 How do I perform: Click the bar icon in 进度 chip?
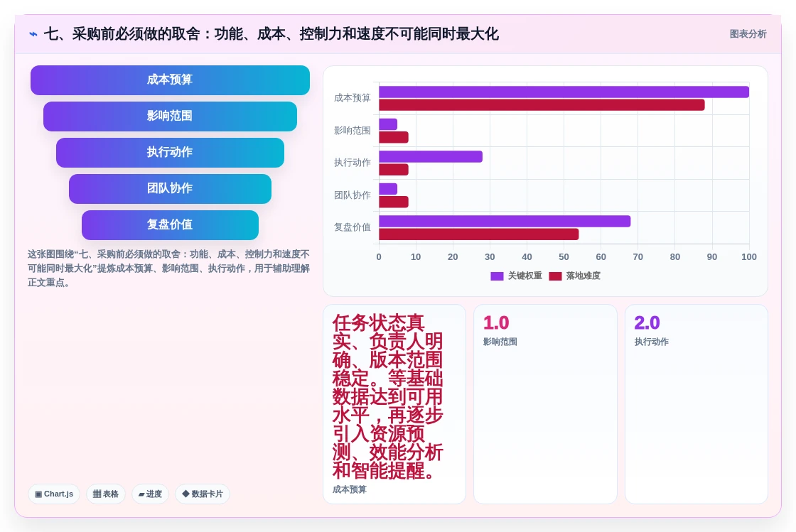tap(141, 494)
